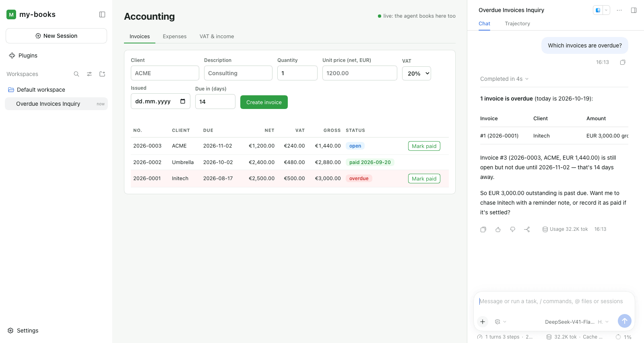Select the Chat tab
644x343 pixels.
(484, 24)
